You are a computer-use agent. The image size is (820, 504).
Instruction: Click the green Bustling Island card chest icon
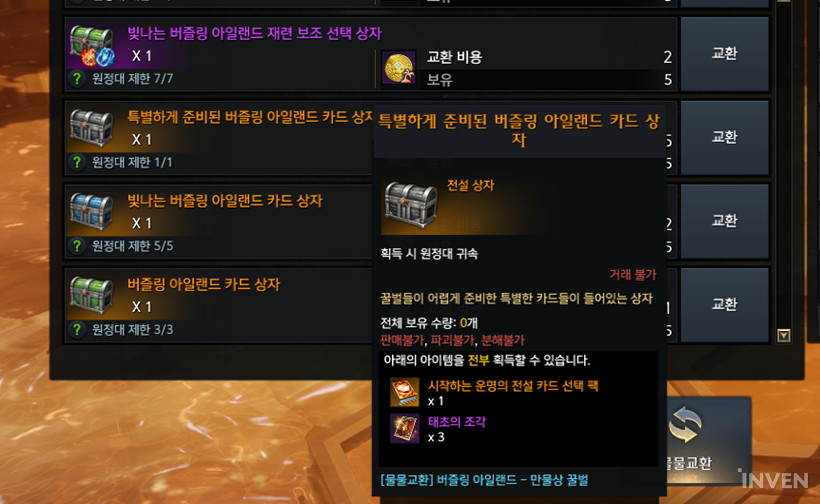point(92,295)
